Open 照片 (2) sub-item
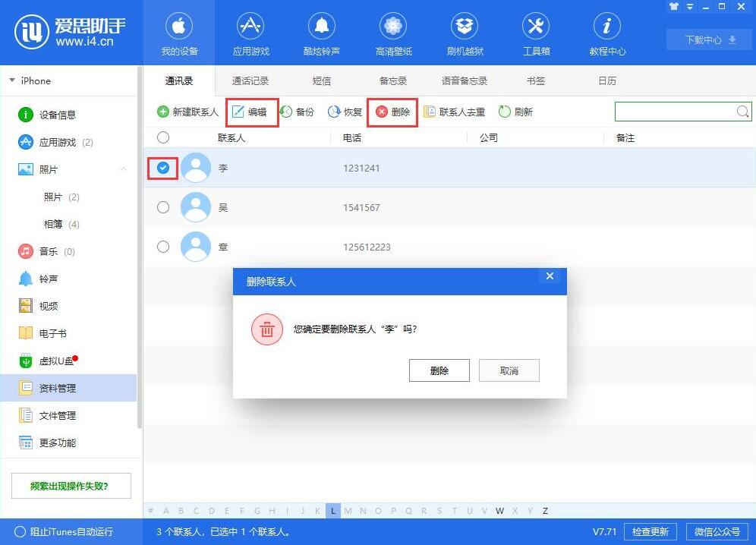756x545 pixels. coord(68,197)
